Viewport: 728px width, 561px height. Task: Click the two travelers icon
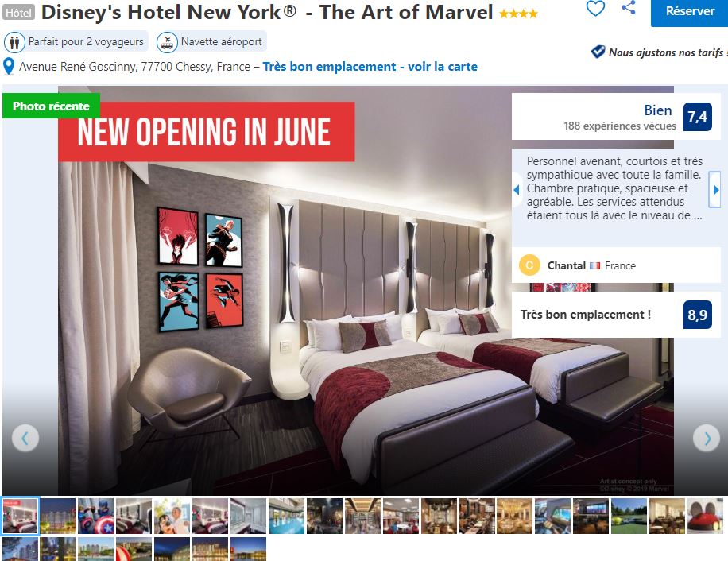14,42
